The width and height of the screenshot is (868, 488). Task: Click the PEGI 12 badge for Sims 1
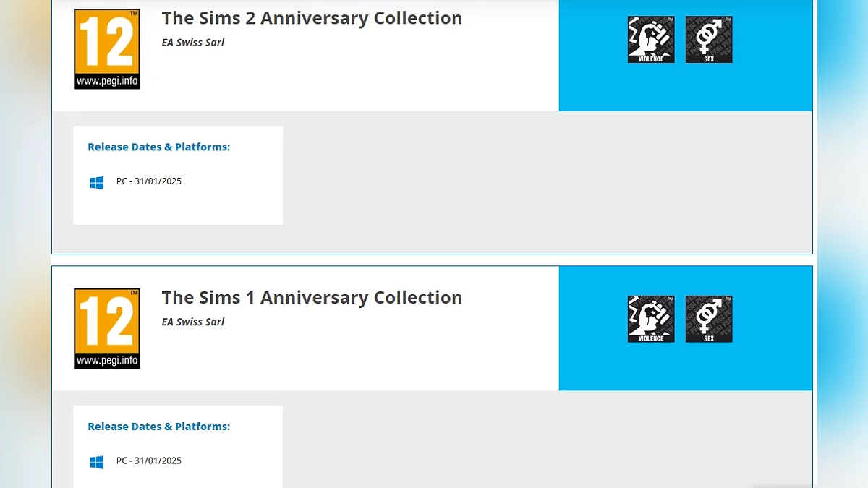pos(107,328)
